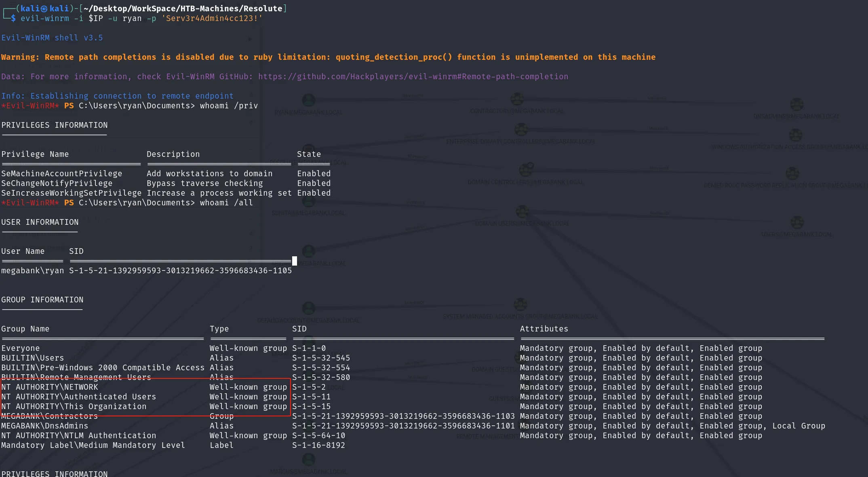This screenshot has height=477, width=868.
Task: Click the 'whoami /all' command text
Action: pyautogui.click(x=226, y=203)
